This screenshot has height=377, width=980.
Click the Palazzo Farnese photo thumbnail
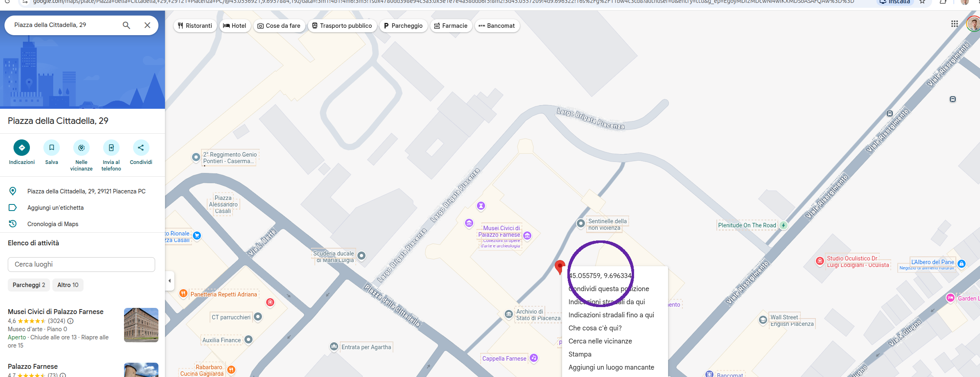pos(141,370)
